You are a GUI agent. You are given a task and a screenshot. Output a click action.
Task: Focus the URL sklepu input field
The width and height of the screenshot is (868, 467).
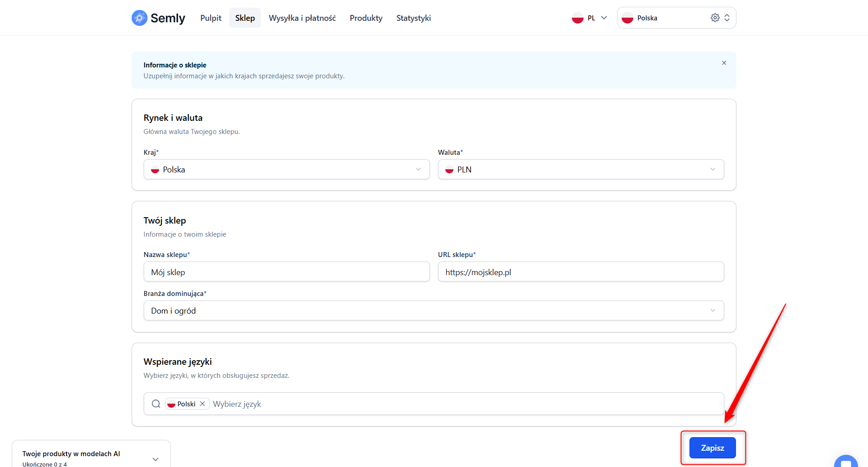[x=581, y=272]
